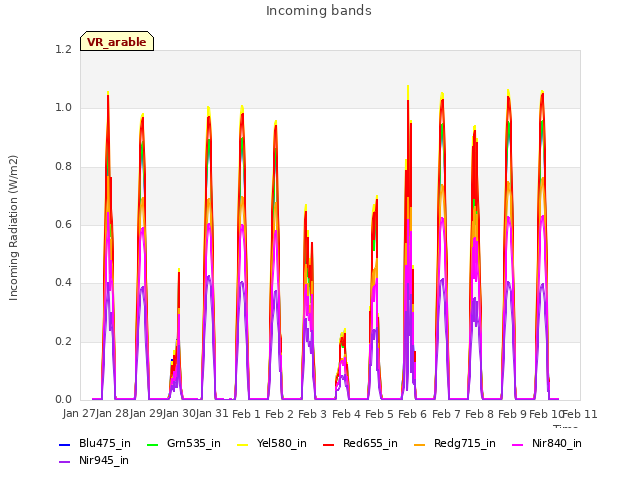Click the 1.2 y-axis tick label
Viewport: 640px width, 480px height.
tap(63, 50)
